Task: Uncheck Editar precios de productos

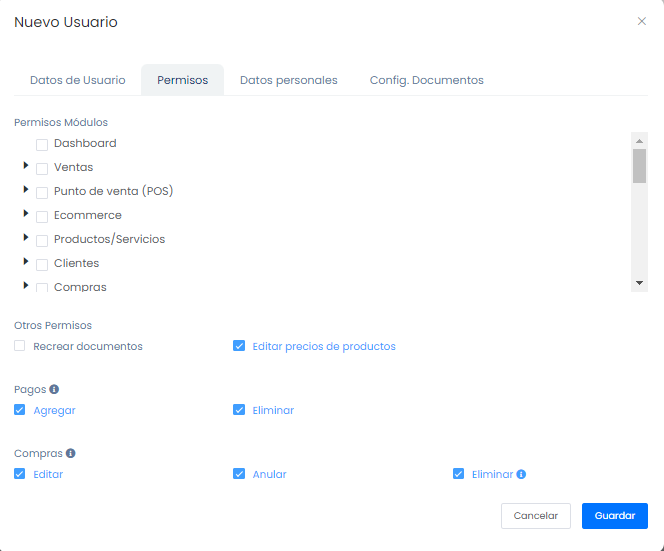Action: (239, 346)
